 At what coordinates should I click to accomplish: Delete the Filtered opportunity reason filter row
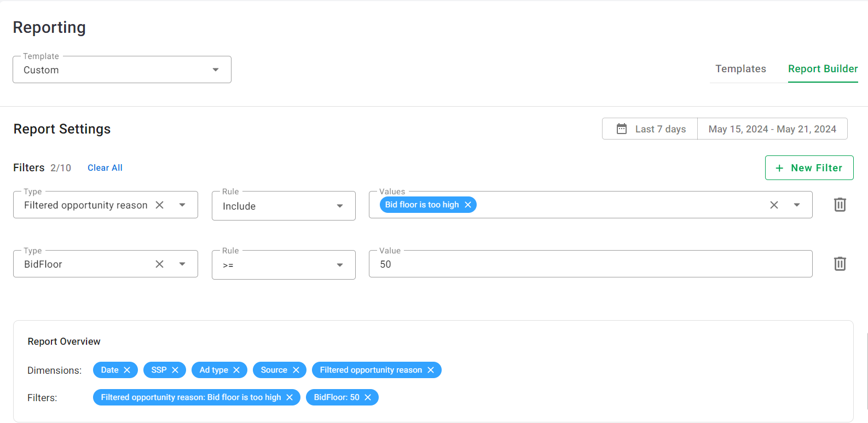pyautogui.click(x=840, y=205)
